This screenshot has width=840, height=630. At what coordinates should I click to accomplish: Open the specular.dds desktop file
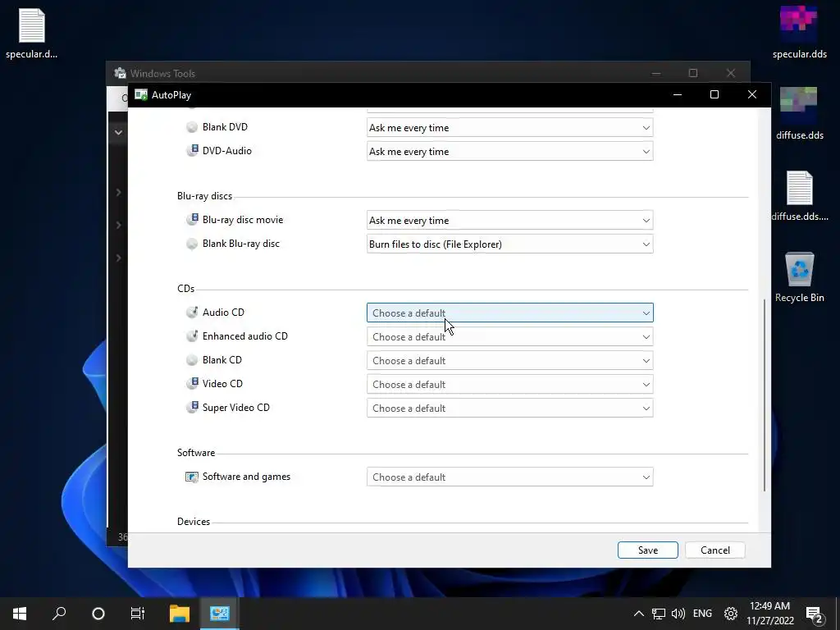coord(799,32)
